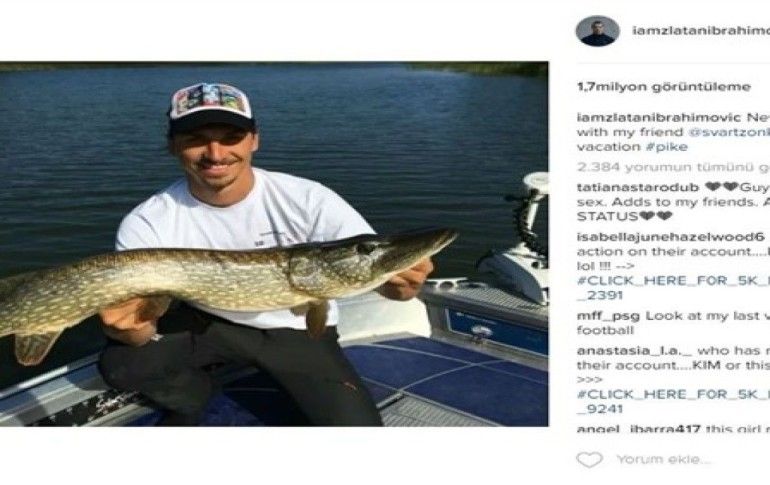Click the 1,7milyon görüntüleme view count
Screen dimensions: 770x485
pos(664,87)
